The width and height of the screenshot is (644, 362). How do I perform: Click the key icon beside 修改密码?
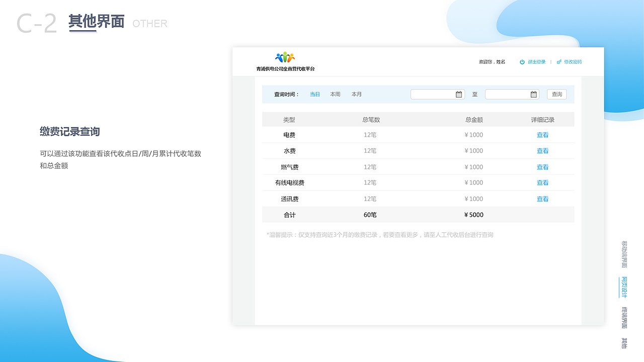click(558, 62)
